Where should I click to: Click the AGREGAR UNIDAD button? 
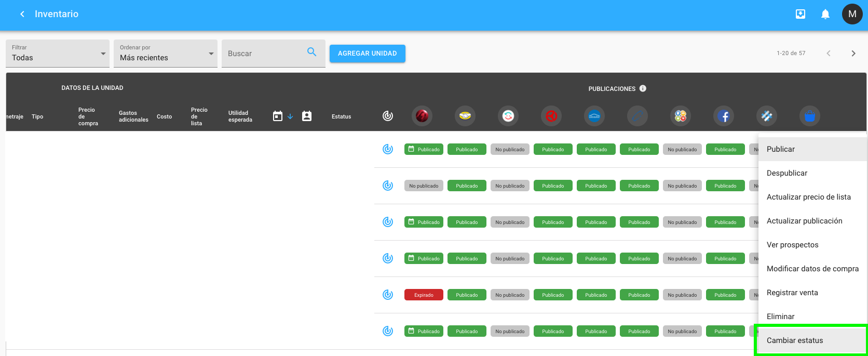click(368, 54)
